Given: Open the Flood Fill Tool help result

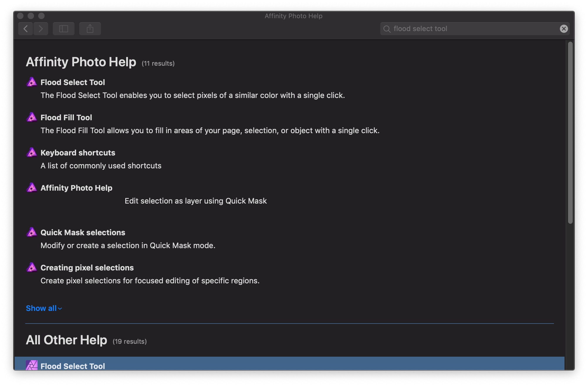Looking at the screenshot, I should pos(66,118).
